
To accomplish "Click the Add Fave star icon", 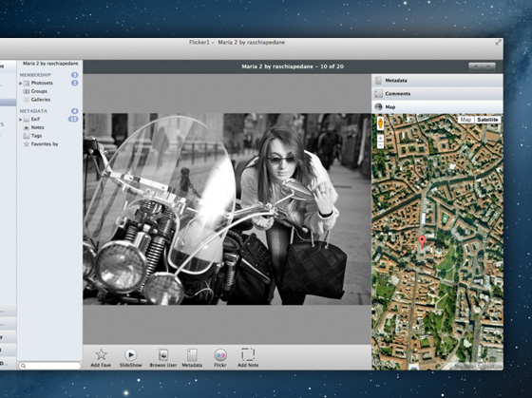I will click(x=101, y=354).
